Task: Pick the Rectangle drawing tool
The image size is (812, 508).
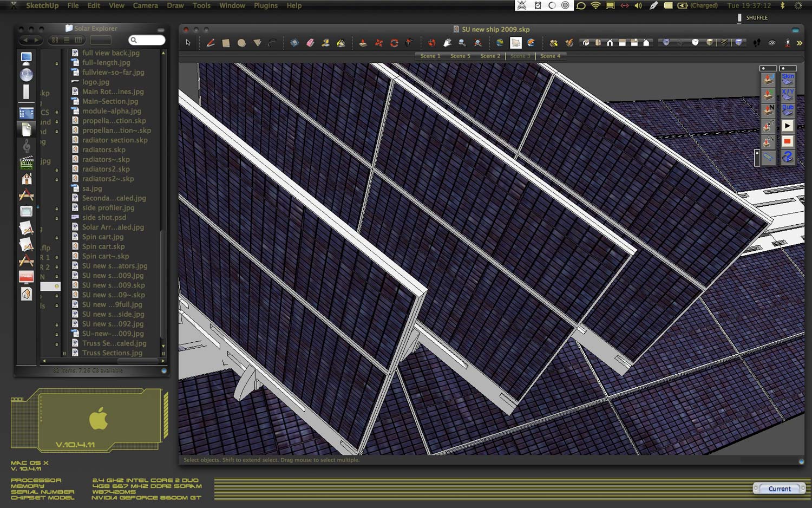Action: (x=226, y=43)
